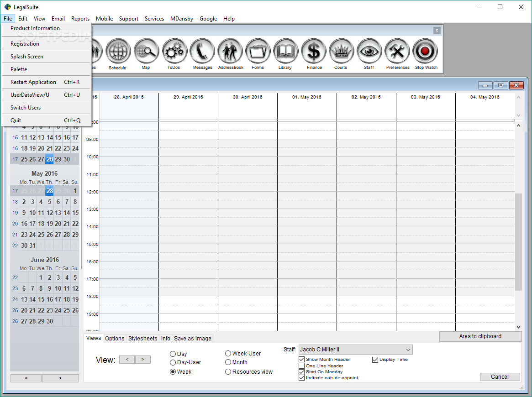Click next month button under mini calendar
This screenshot has width=532, height=397.
pyautogui.click(x=60, y=378)
